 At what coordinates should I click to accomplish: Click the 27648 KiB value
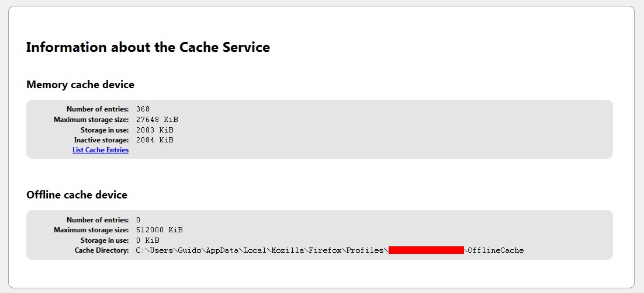click(157, 120)
